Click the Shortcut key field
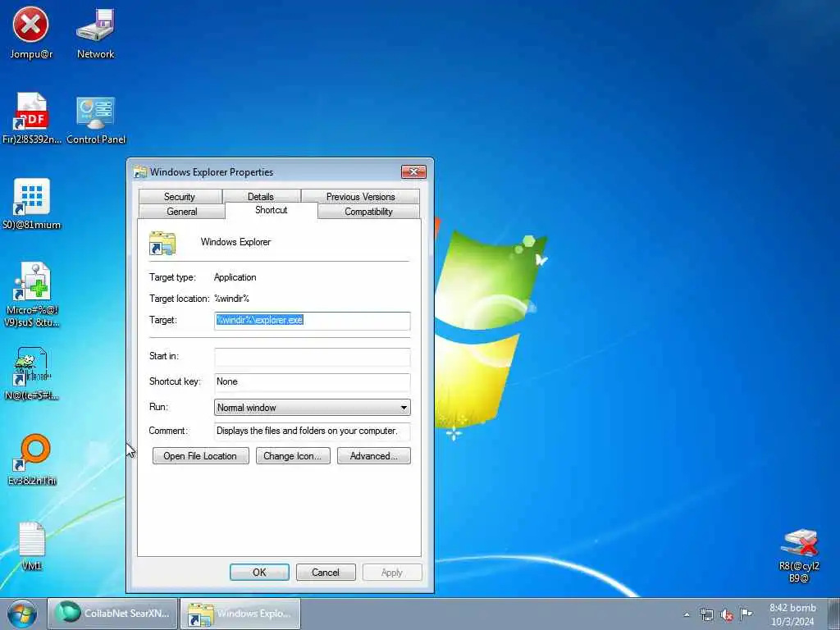The width and height of the screenshot is (840, 630). [x=313, y=382]
